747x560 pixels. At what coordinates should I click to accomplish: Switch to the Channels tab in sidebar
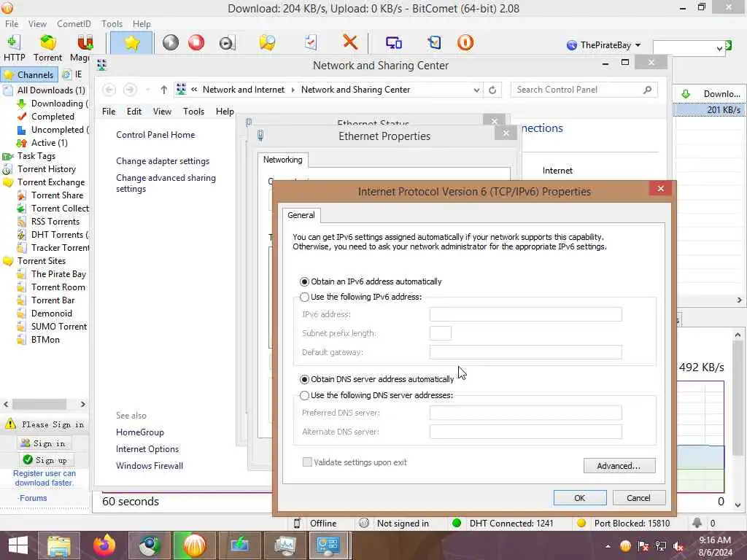tap(29, 75)
